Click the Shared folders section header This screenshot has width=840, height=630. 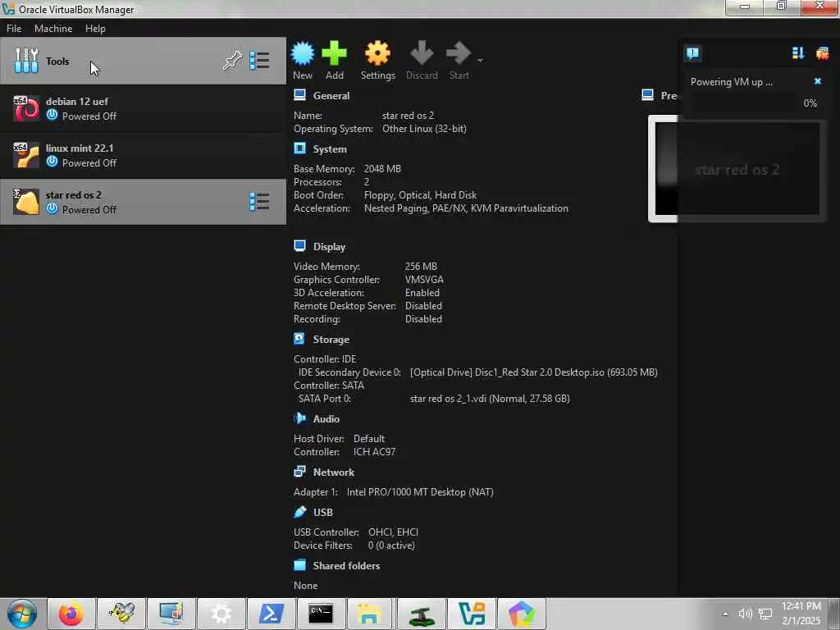(x=346, y=566)
